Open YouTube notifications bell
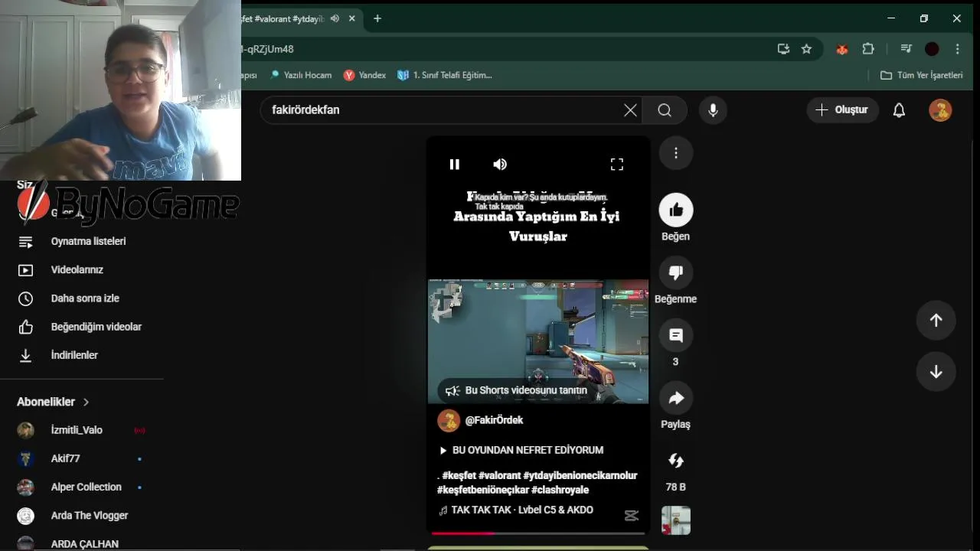 899,110
